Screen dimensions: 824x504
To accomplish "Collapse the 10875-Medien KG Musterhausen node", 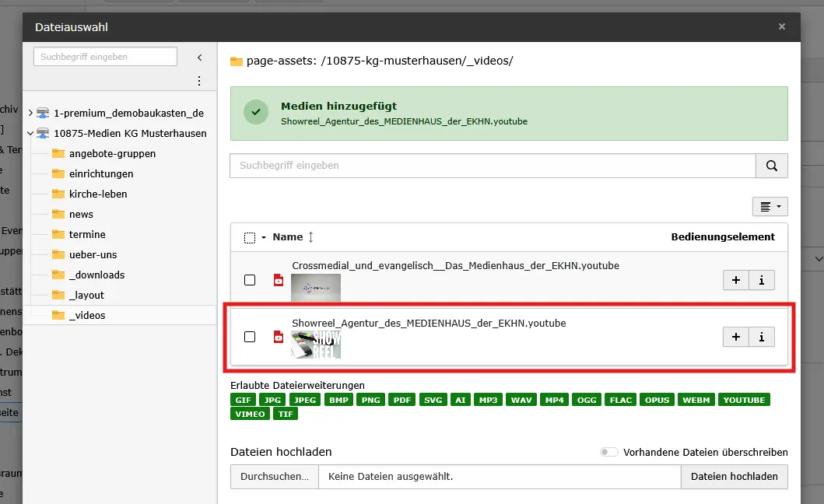I will (x=30, y=134).
